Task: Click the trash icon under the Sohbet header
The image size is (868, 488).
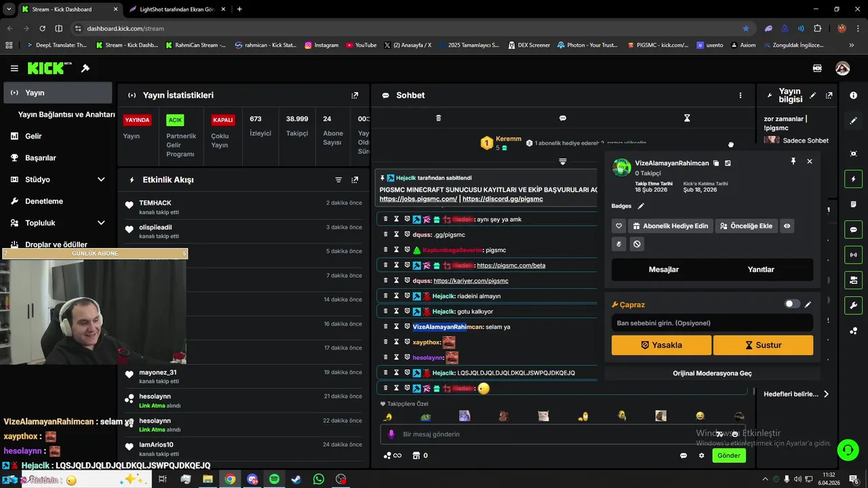Action: (x=438, y=118)
